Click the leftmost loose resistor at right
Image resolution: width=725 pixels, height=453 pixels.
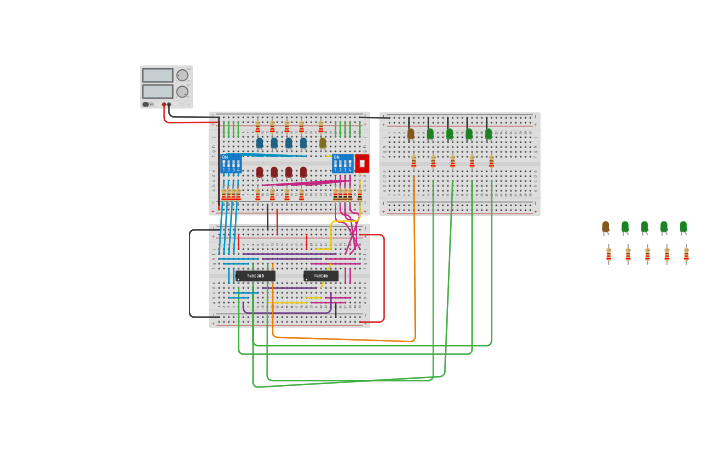pyautogui.click(x=608, y=255)
